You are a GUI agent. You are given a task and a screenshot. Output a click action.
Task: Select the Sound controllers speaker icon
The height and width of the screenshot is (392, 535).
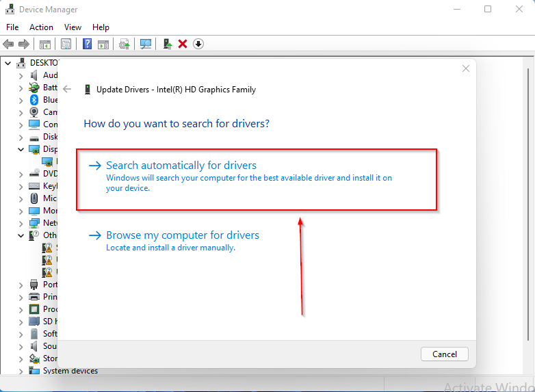point(34,346)
